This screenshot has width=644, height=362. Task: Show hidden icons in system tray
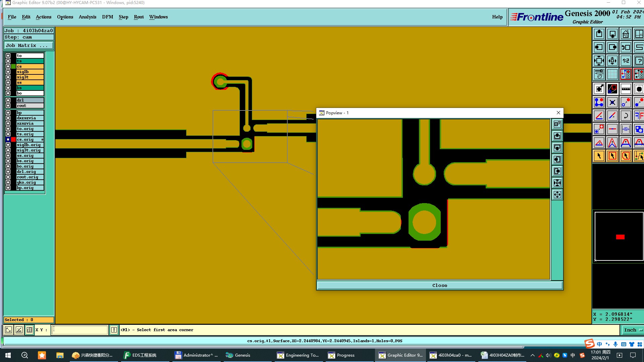tap(532, 355)
